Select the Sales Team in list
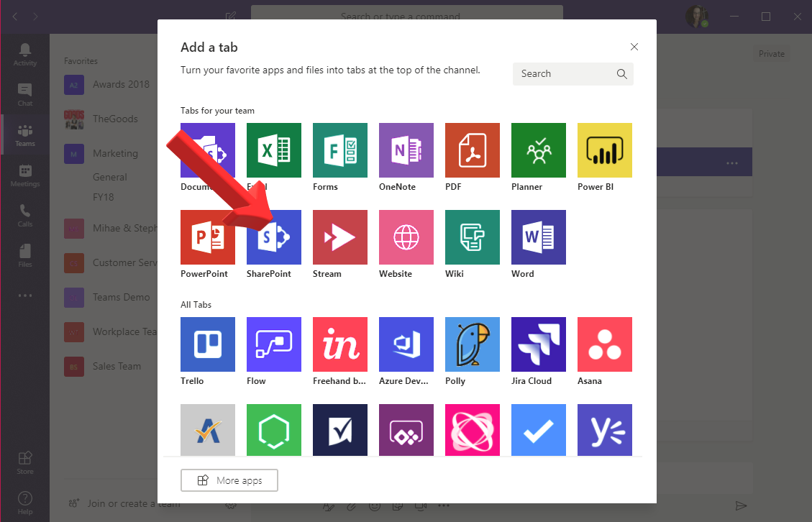The width and height of the screenshot is (812, 522). pyautogui.click(x=117, y=366)
